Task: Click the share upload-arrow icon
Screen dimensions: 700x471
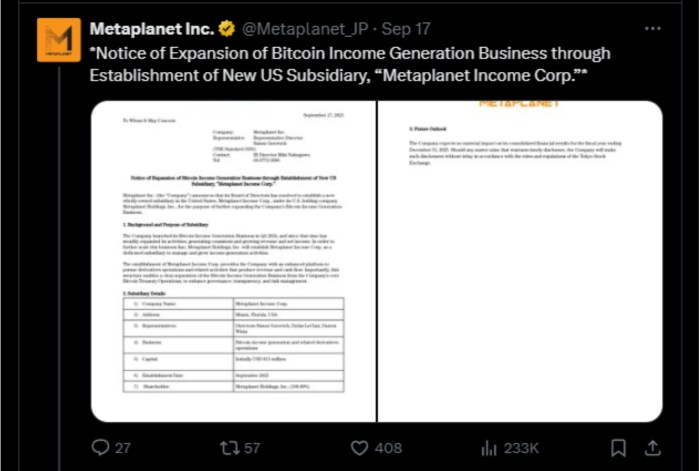Action: click(x=652, y=447)
